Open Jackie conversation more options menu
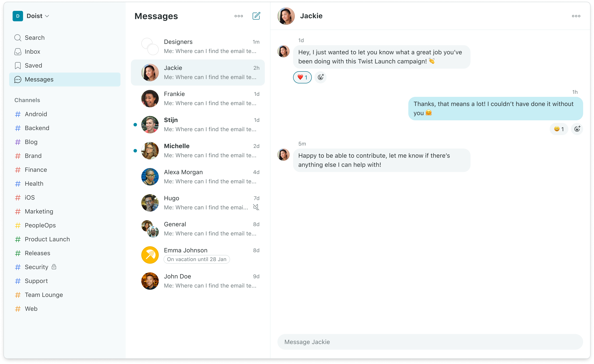This screenshot has height=364, width=594. pos(576,16)
